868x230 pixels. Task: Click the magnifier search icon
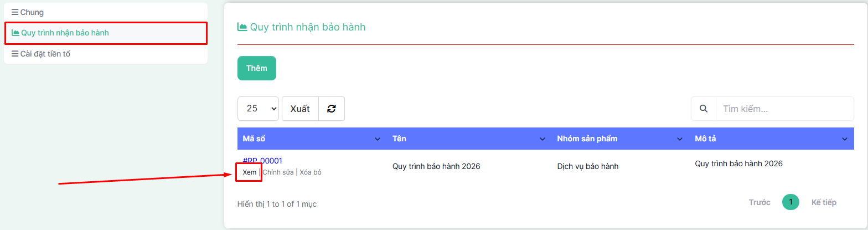pos(704,109)
